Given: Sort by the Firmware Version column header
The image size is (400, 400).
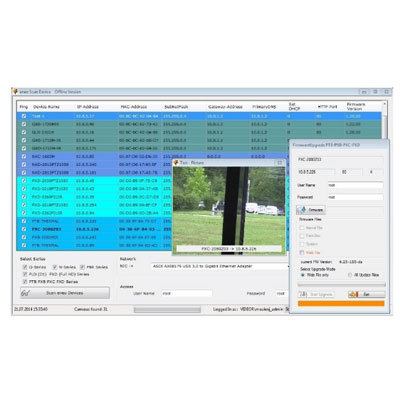Looking at the screenshot, I should point(356,107).
